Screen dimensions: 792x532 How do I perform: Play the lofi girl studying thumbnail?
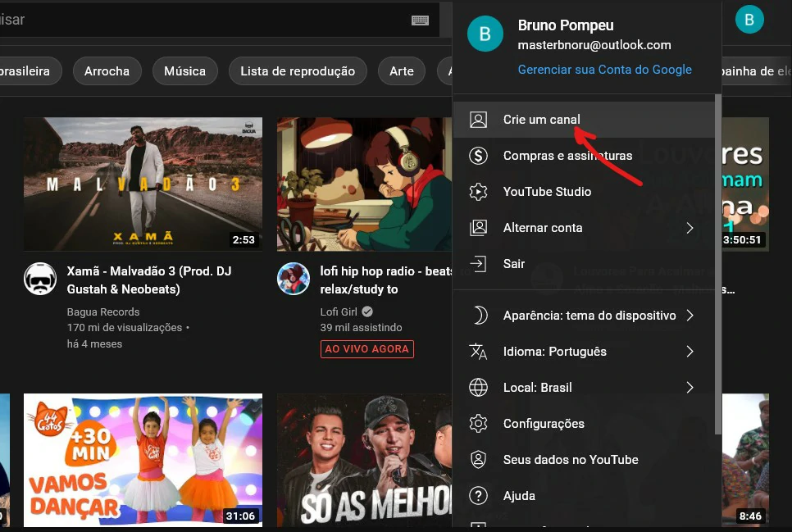[x=364, y=184]
